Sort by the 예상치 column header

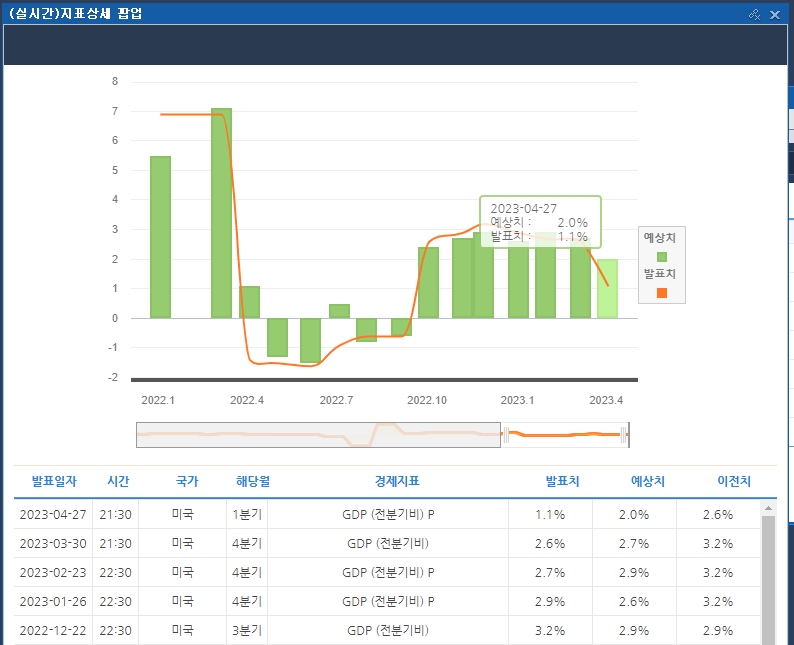point(648,481)
